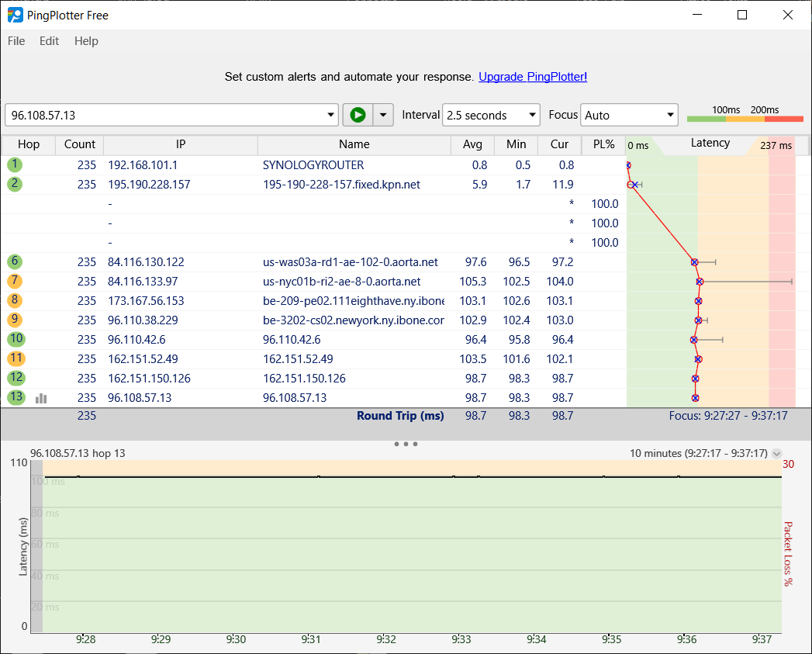Click the Upgrade PingPlotter! link

pos(533,77)
